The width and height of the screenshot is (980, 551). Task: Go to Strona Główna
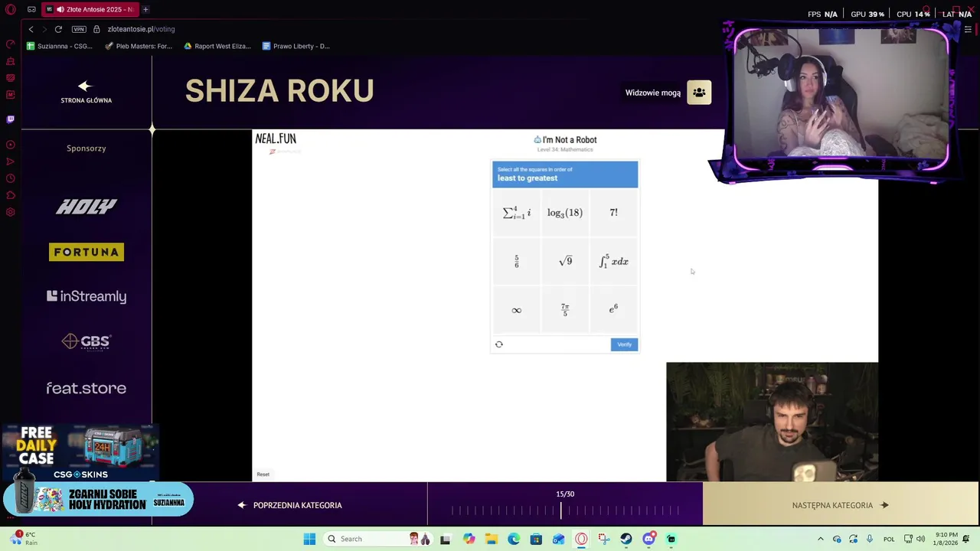(86, 92)
